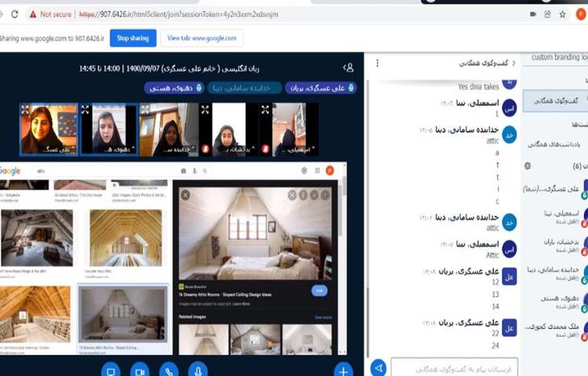Fullscreen the خداینده webcam tile
The width and height of the screenshot is (588, 376).
point(145,110)
